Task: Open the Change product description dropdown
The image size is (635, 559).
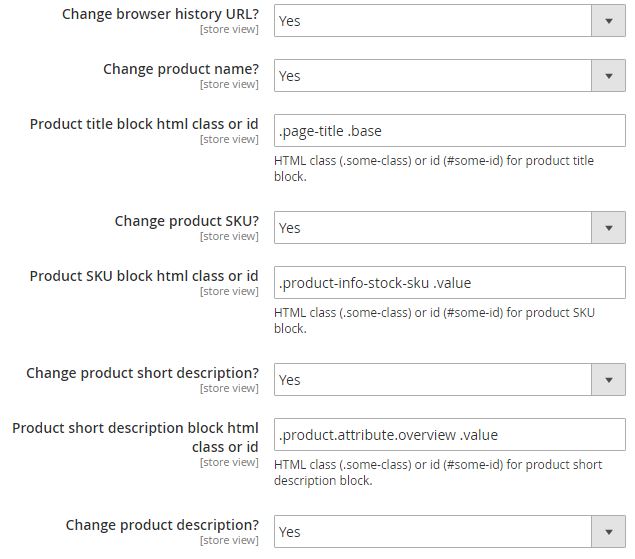Action: coord(449,531)
